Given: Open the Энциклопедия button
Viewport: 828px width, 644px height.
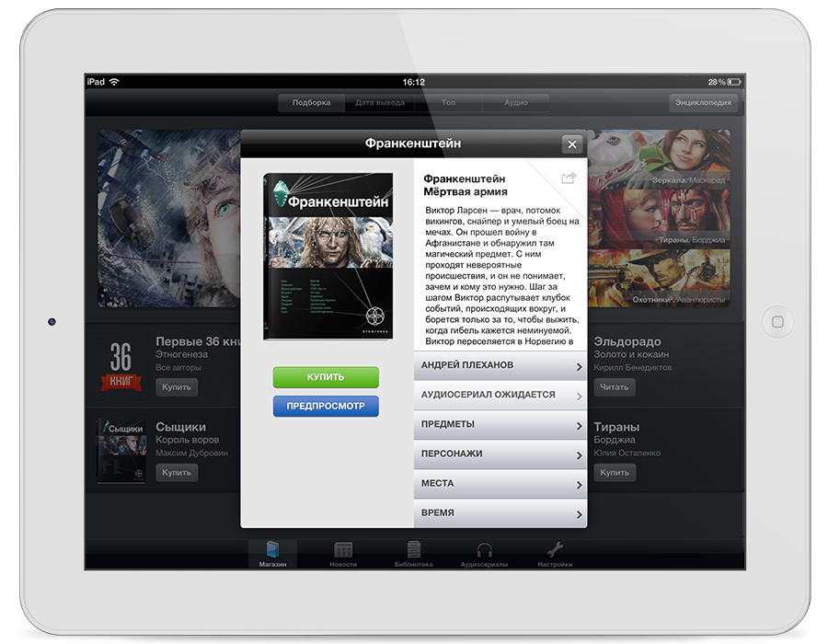Looking at the screenshot, I should point(704,103).
